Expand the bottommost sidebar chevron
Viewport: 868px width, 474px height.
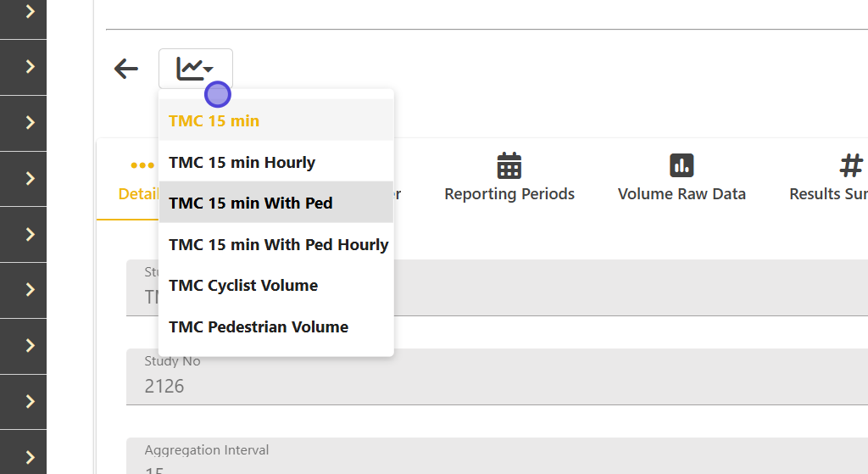pos(31,457)
